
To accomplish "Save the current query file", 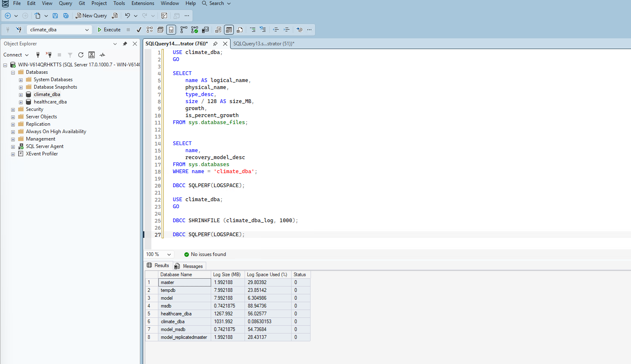I will (55, 16).
